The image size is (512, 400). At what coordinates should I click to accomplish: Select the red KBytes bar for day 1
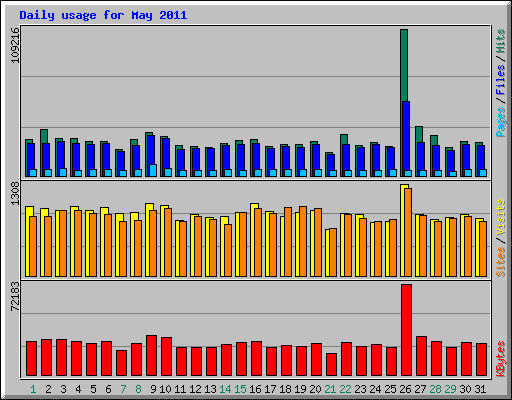[x=31, y=359]
